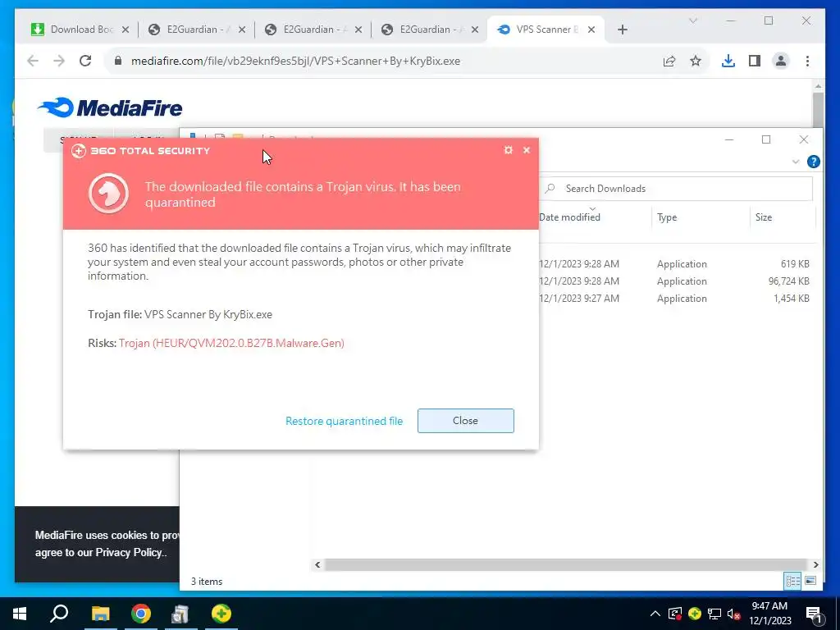This screenshot has width=840, height=630.
Task: Go back in Chrome
Action: (x=33, y=61)
